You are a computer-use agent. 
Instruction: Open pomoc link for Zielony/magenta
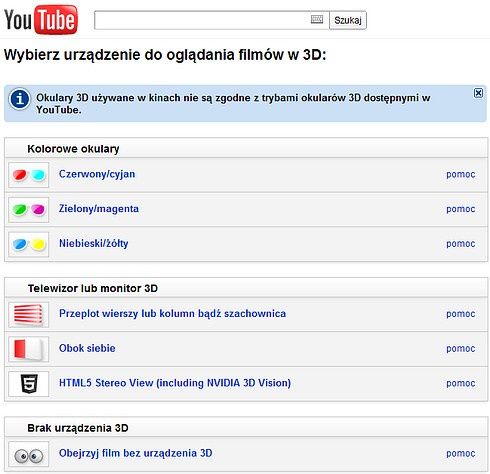tap(461, 209)
